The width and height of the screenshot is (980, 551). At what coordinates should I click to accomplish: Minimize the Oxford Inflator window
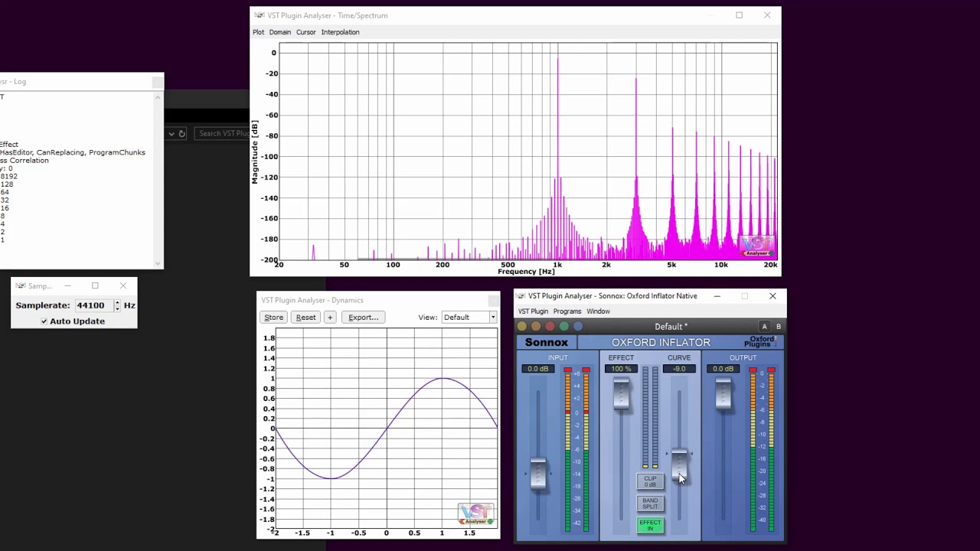click(717, 296)
